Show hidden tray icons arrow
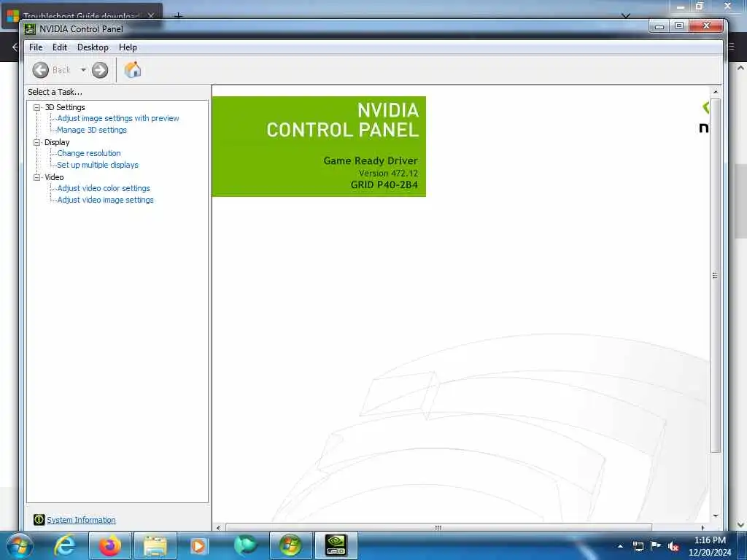The width and height of the screenshot is (747, 560). [x=620, y=546]
